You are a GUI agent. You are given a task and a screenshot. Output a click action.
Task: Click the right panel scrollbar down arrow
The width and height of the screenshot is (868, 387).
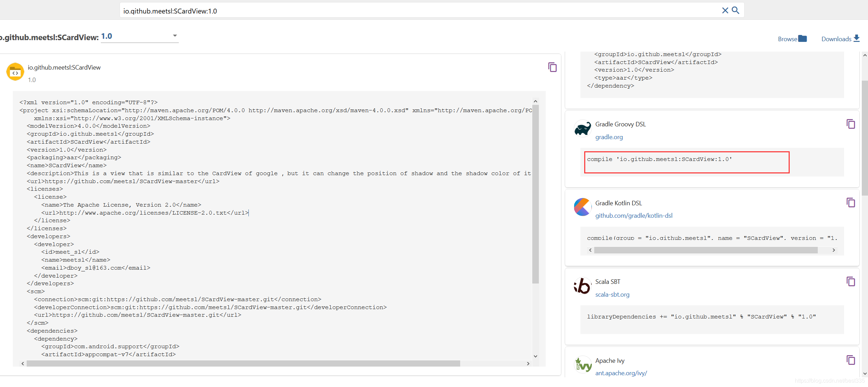(x=865, y=373)
